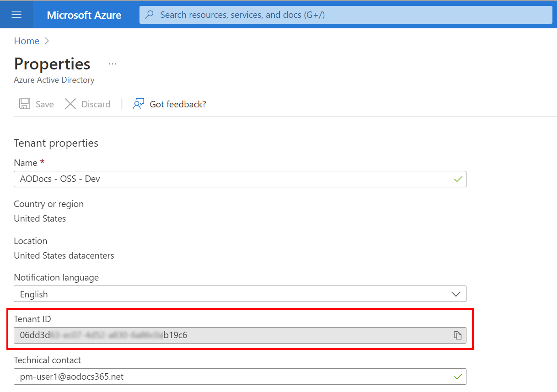Focus the search resources and docs box
The height and width of the screenshot is (392, 557).
(x=348, y=15)
